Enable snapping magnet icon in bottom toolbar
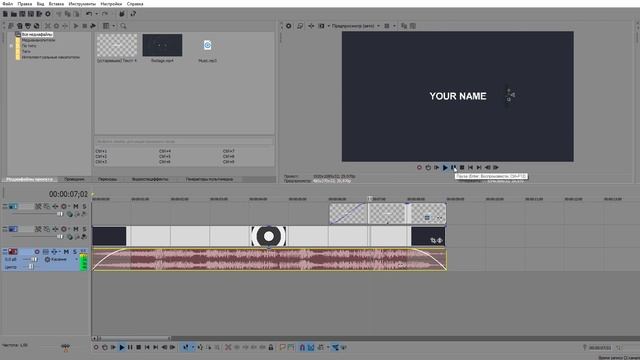 tap(302, 347)
